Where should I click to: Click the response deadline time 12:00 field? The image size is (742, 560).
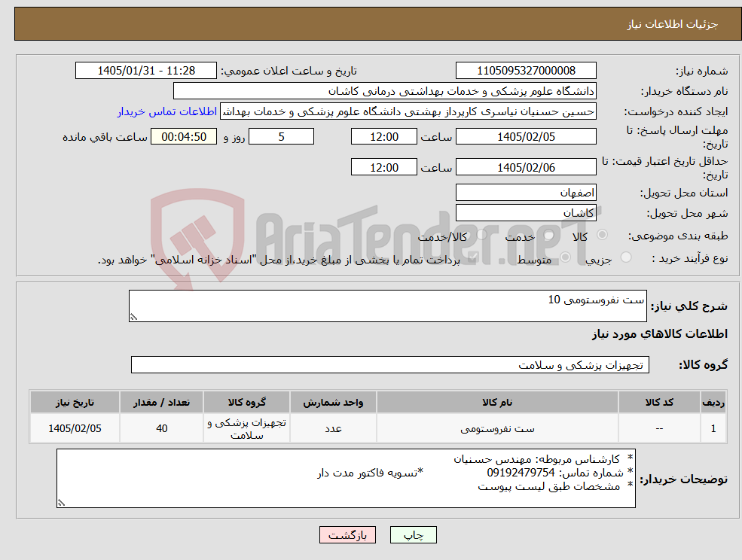(x=383, y=137)
